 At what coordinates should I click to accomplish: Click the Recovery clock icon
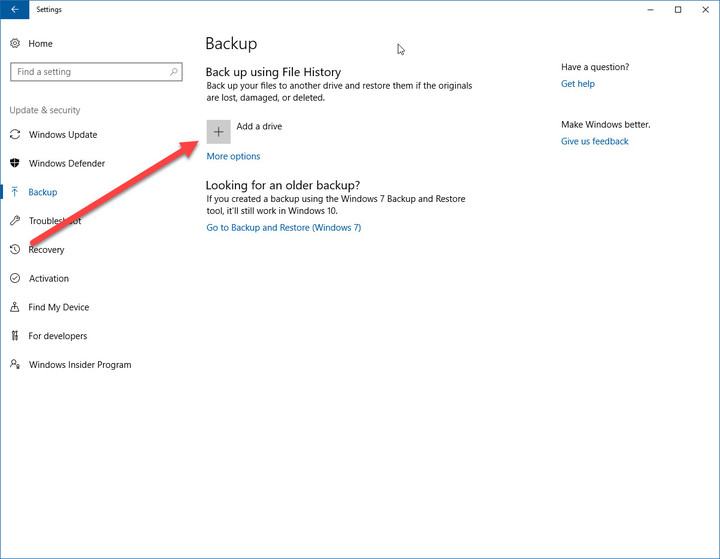coord(15,249)
